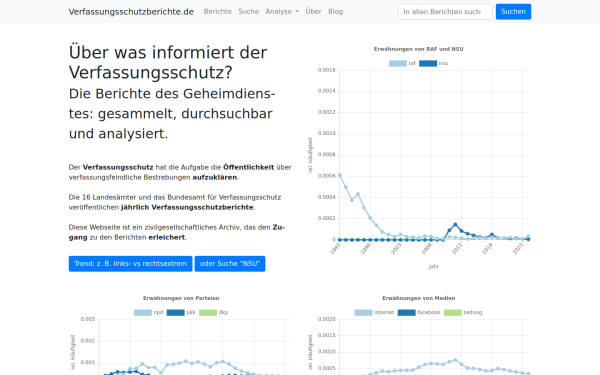Click the chart title 'Erwähnungen von RAF und NSU'
Screen dimensions: 600x375
pos(418,49)
